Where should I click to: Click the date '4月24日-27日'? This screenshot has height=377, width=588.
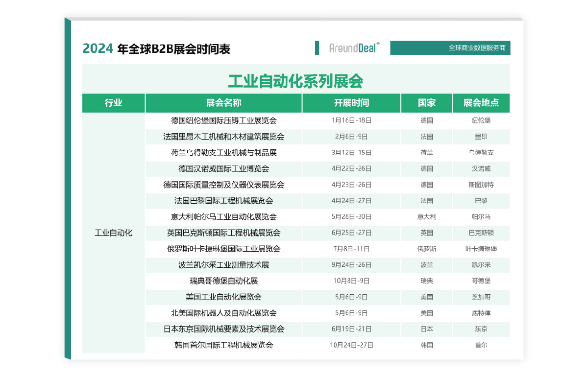(x=351, y=201)
